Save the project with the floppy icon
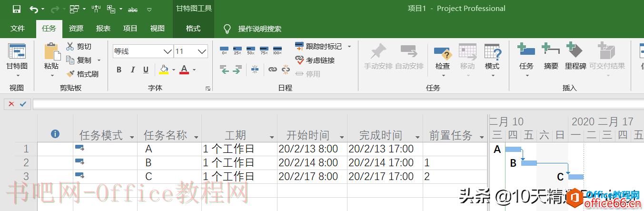This screenshot has height=211, width=644. pyautogui.click(x=16, y=9)
